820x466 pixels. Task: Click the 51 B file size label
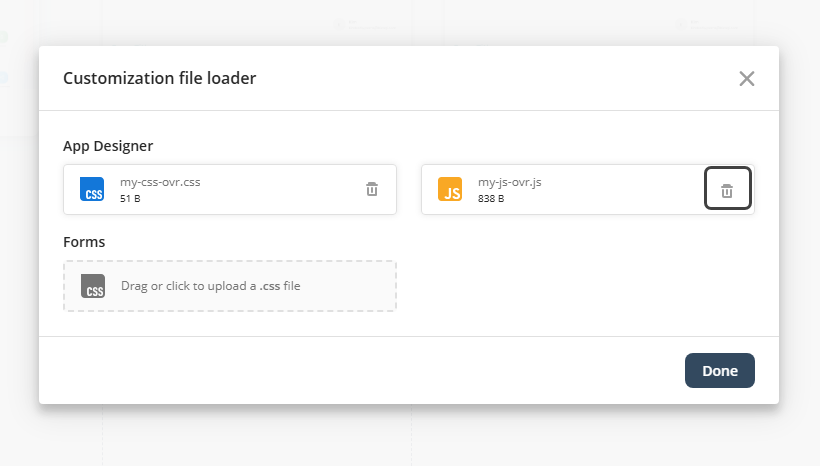(x=130, y=199)
